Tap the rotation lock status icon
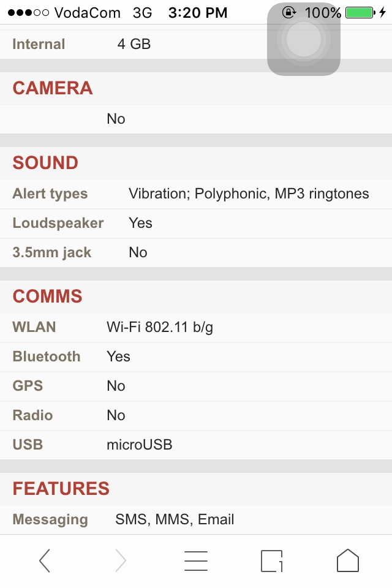 (x=288, y=12)
